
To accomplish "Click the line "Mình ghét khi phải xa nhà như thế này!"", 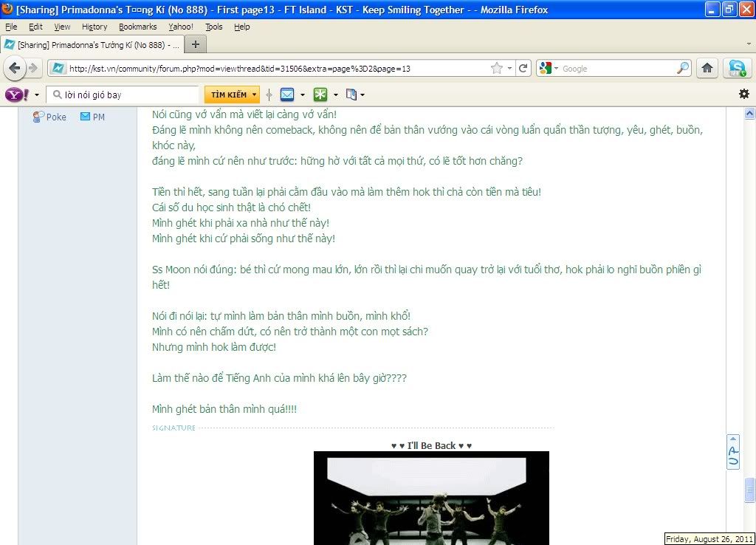I will (x=241, y=223).
